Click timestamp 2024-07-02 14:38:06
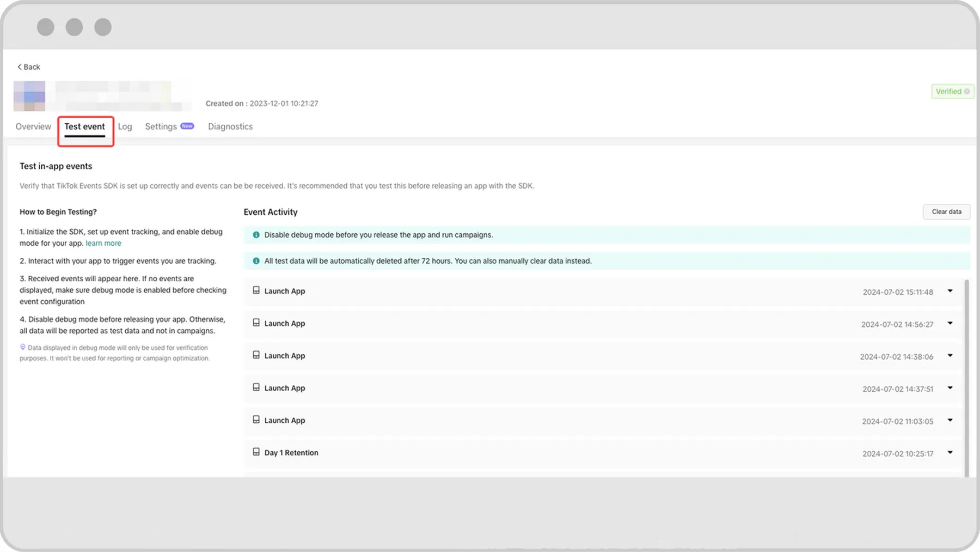Image resolution: width=980 pixels, height=552 pixels. (x=897, y=357)
